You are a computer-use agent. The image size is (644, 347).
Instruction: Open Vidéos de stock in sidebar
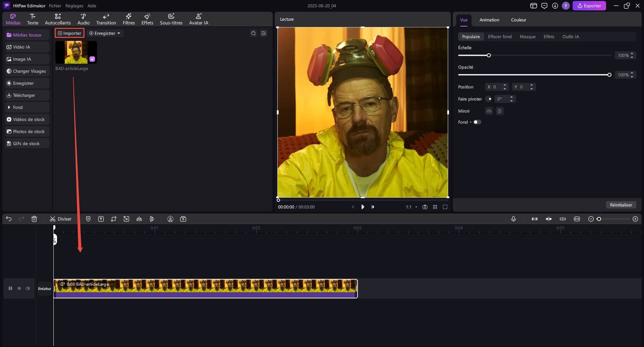(x=28, y=119)
